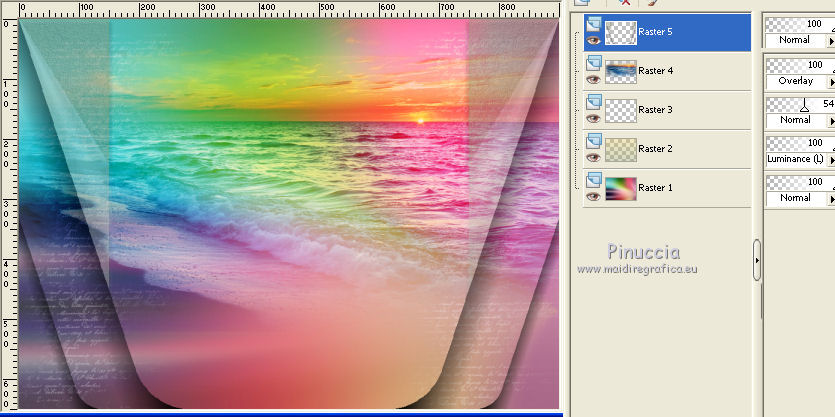Open the Overlay blend mode dropdown for Raster 4
The image size is (835, 417).
pos(800,81)
